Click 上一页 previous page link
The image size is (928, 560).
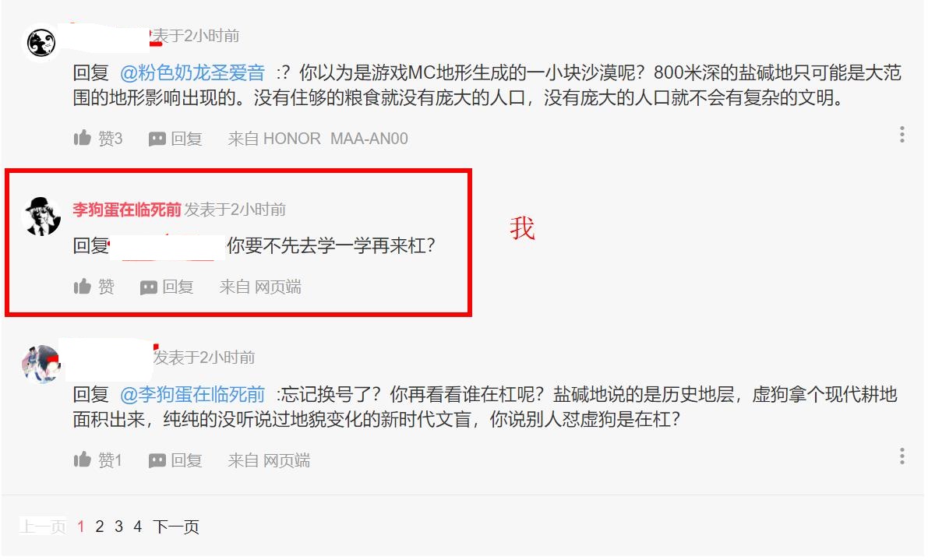pyautogui.click(x=43, y=527)
